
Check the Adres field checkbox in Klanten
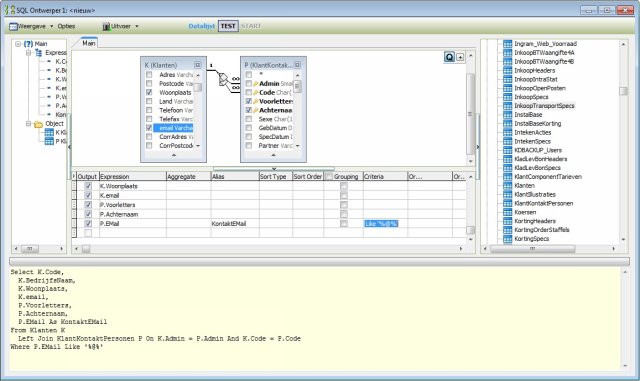149,75
